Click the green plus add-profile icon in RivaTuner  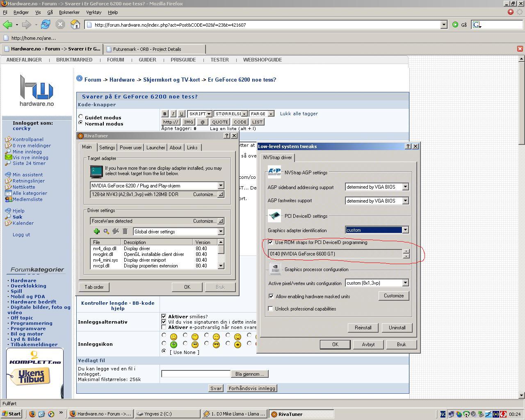[96, 231]
